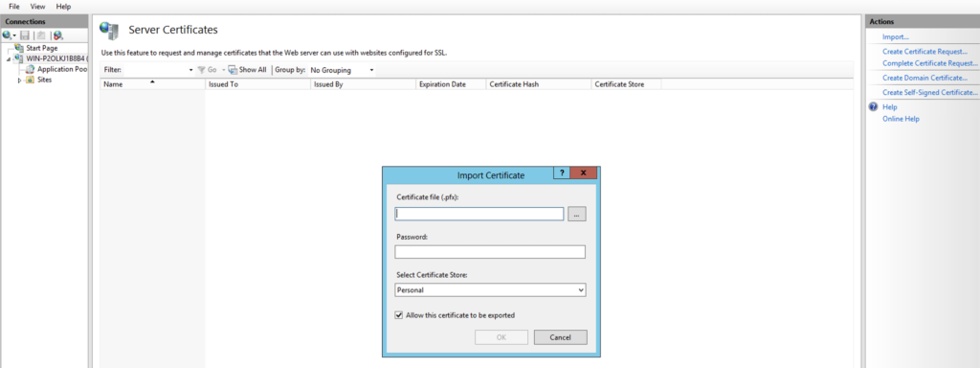Select the Sites tree node
Screen dimensions: 980x368
[44, 80]
